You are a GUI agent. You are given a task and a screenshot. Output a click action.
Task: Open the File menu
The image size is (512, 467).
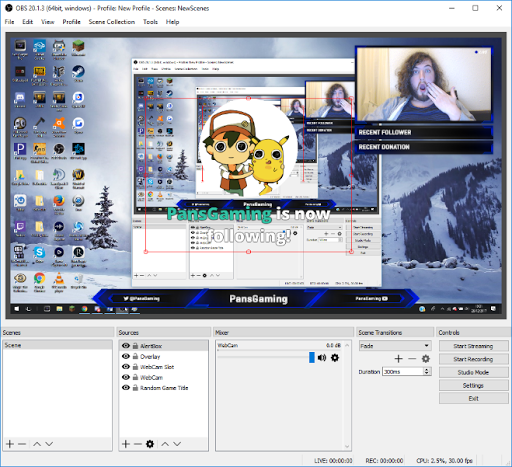tap(9, 22)
